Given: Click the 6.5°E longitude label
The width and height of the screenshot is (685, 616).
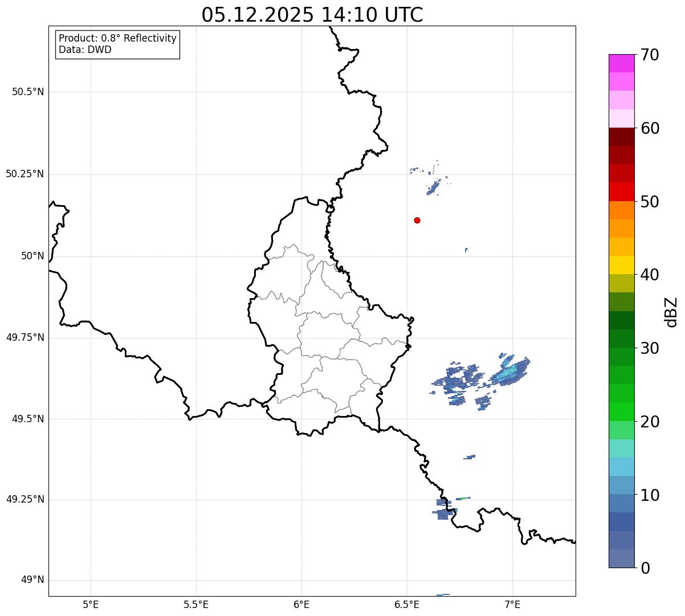Looking at the screenshot, I should click(x=407, y=604).
